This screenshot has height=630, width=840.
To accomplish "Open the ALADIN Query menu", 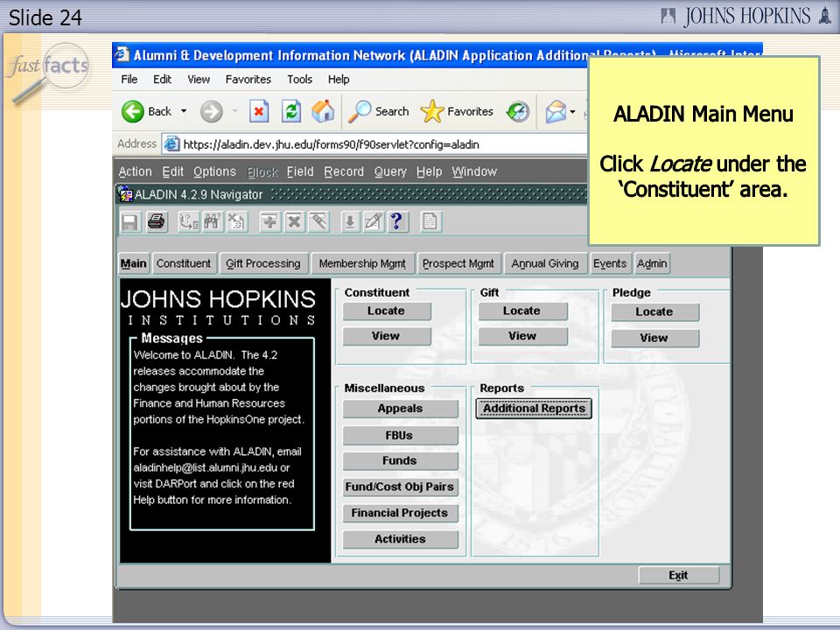I will tap(390, 171).
